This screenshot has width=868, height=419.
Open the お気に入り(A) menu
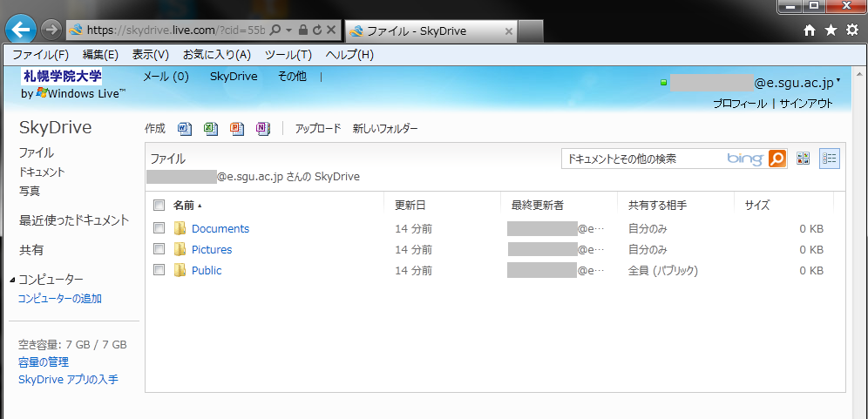tap(217, 55)
